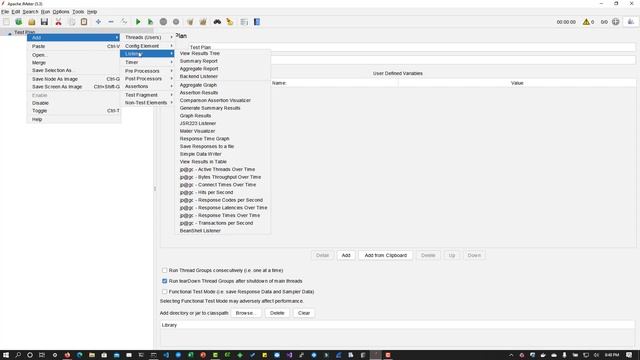The width and height of the screenshot is (640, 360).
Task: Select jp@gc - Transactions per Second
Action: pyautogui.click(x=223, y=223)
